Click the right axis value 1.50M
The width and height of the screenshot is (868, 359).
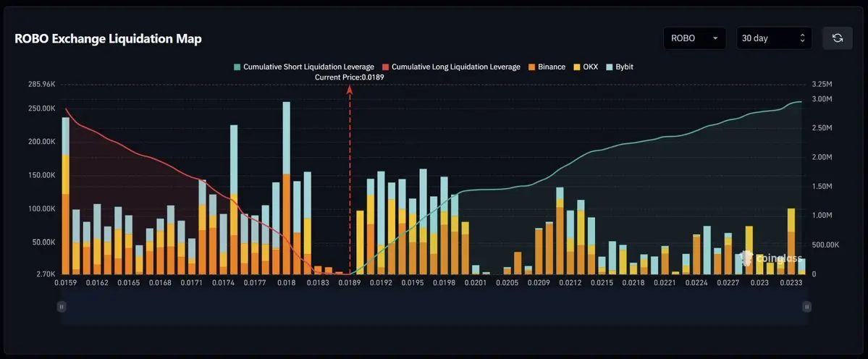[822, 187]
